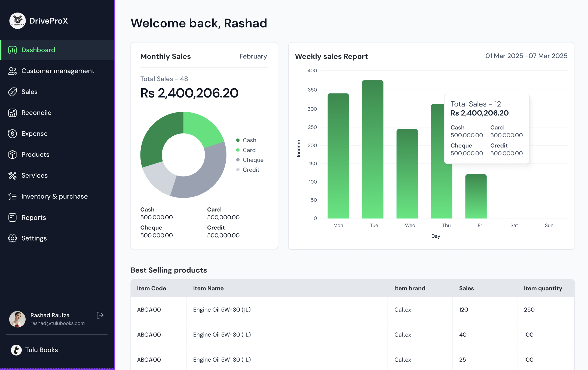Click the Reconcile icon
The height and width of the screenshot is (370, 588).
(x=12, y=113)
